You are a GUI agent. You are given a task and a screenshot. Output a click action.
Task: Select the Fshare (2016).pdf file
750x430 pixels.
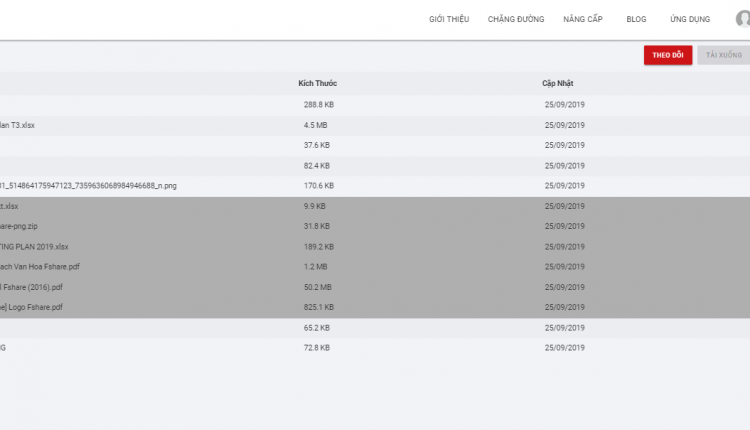point(31,287)
